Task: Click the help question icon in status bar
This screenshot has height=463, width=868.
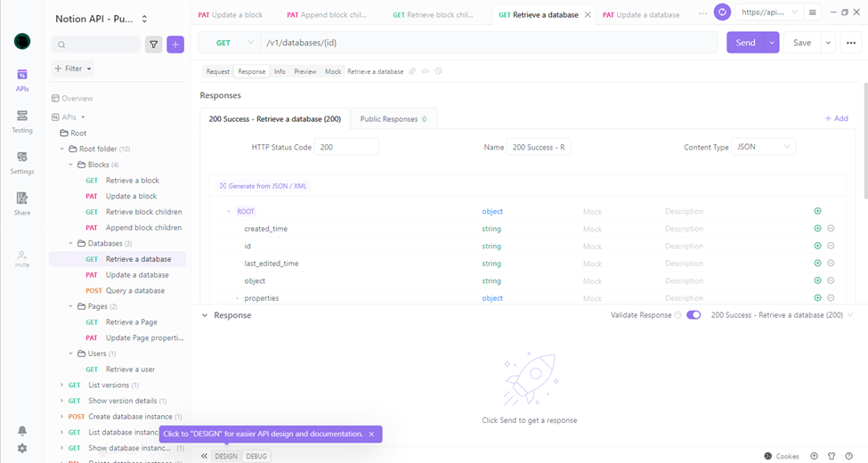Action: point(848,456)
